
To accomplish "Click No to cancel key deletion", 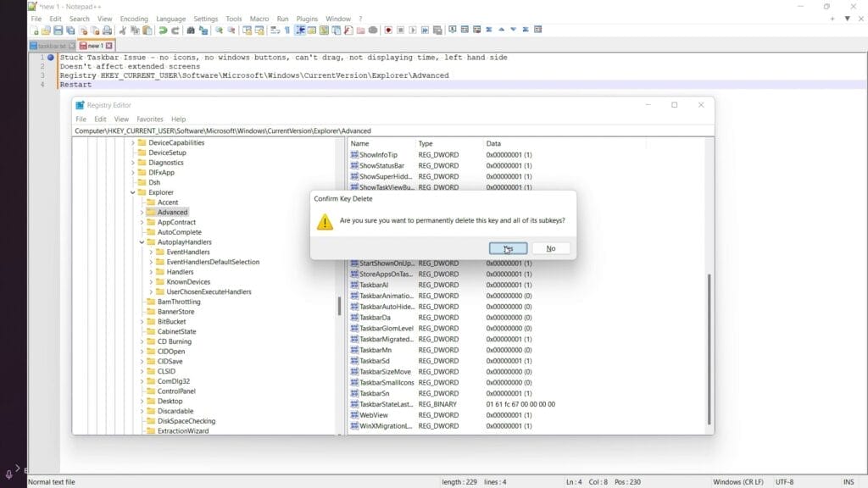I will 551,248.
